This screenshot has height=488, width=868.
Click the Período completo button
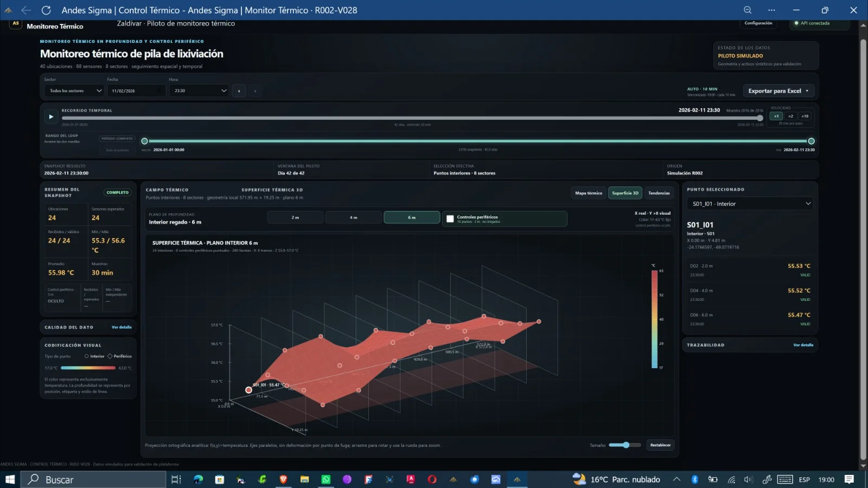click(117, 139)
